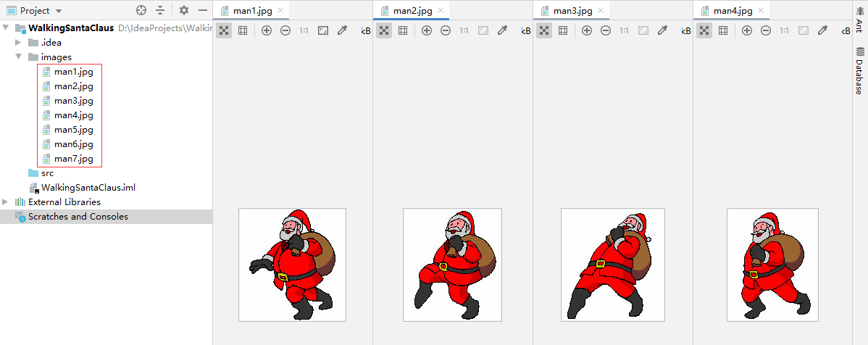Screen dimensions: 868x345
Task: Click the Locate/Select Opened File target icon
Action: (141, 10)
